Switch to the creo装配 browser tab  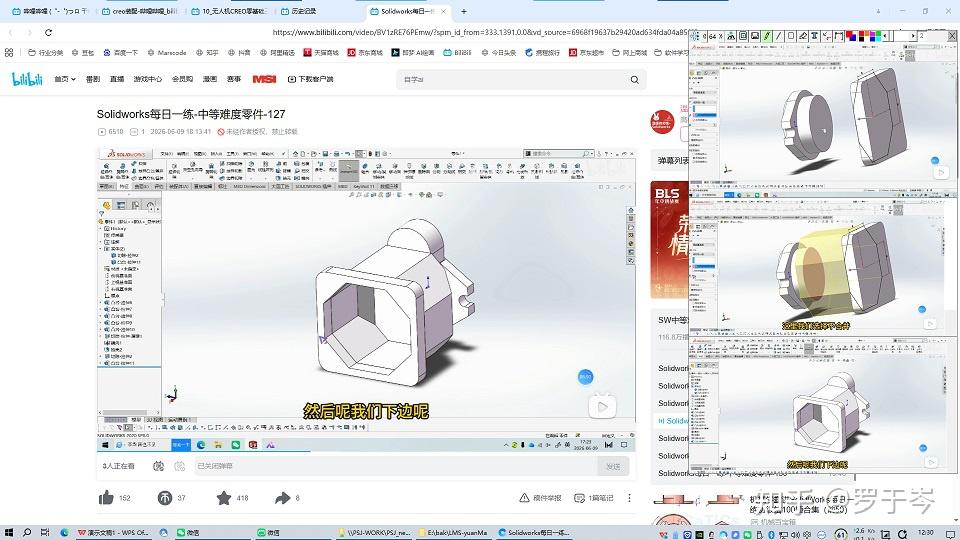140,11
